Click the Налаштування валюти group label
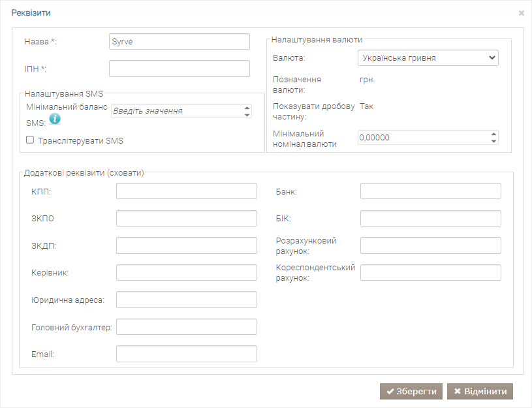 pyautogui.click(x=317, y=40)
